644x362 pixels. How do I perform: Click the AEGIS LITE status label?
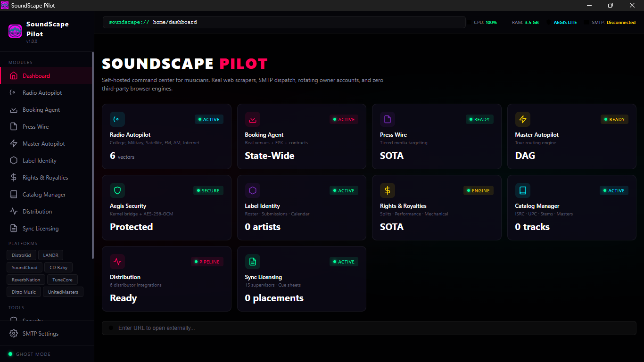[x=565, y=22]
